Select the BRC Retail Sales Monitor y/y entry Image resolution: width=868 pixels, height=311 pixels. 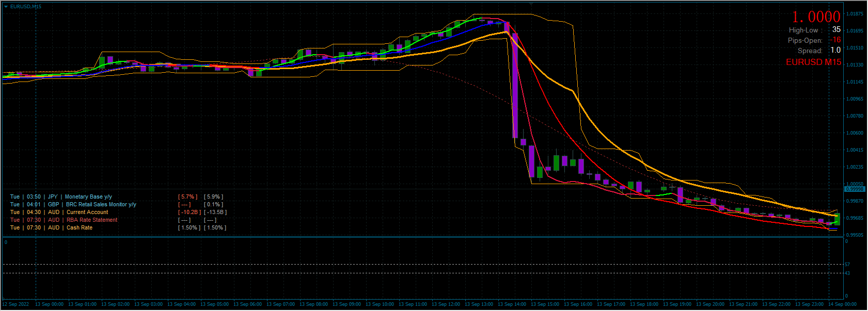tap(101, 204)
